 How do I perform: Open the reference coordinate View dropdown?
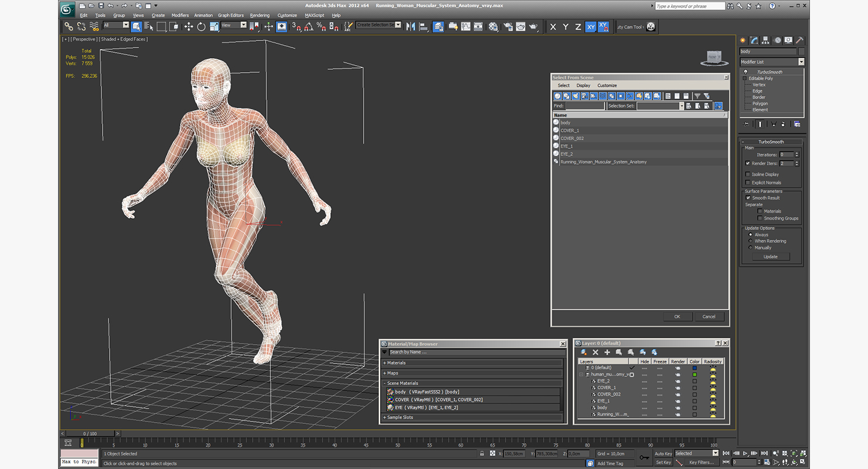pyautogui.click(x=233, y=25)
